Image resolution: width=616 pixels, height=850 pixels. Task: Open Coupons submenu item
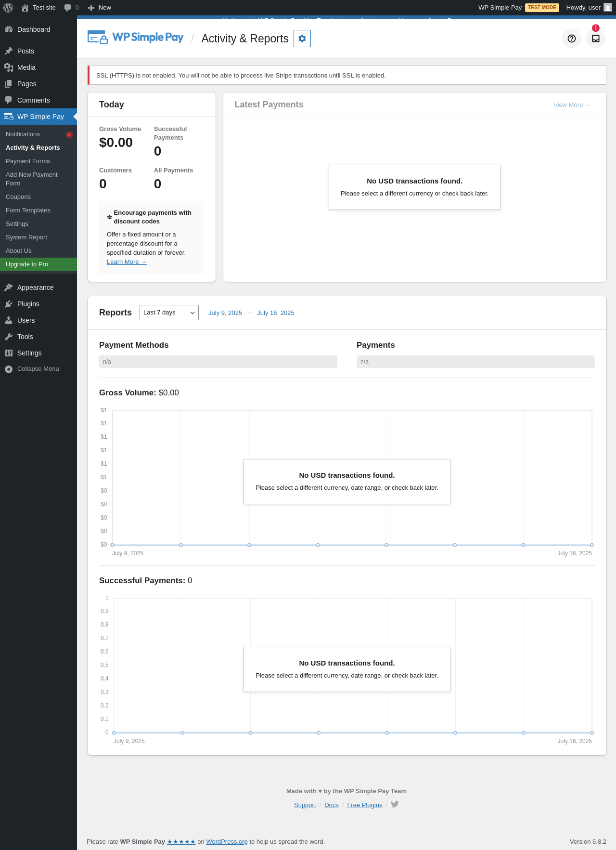38,197
